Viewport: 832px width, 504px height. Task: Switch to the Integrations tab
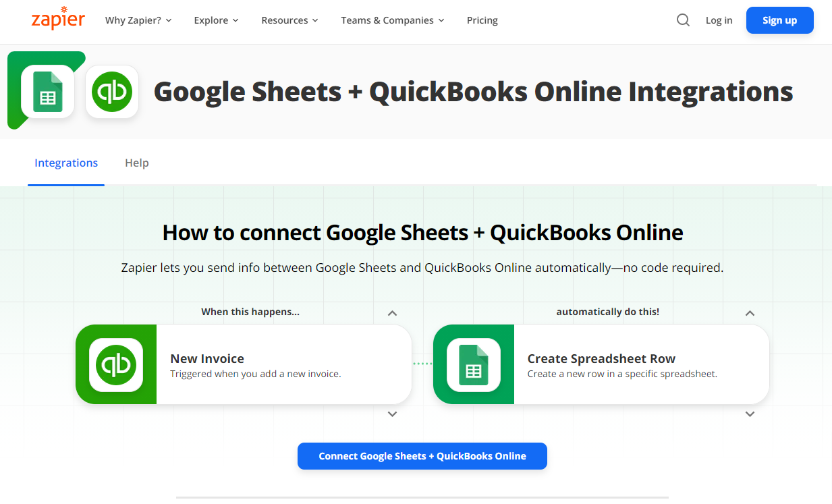pos(66,163)
